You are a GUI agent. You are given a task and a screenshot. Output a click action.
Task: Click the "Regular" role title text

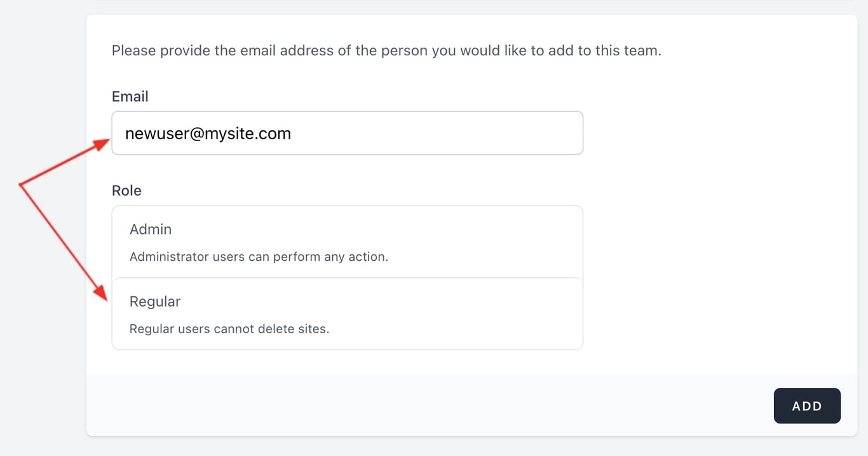tap(155, 301)
